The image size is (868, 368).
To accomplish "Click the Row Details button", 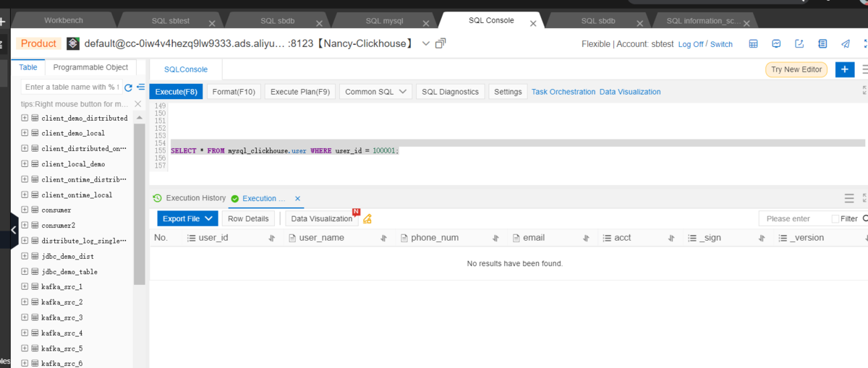I will (x=248, y=218).
